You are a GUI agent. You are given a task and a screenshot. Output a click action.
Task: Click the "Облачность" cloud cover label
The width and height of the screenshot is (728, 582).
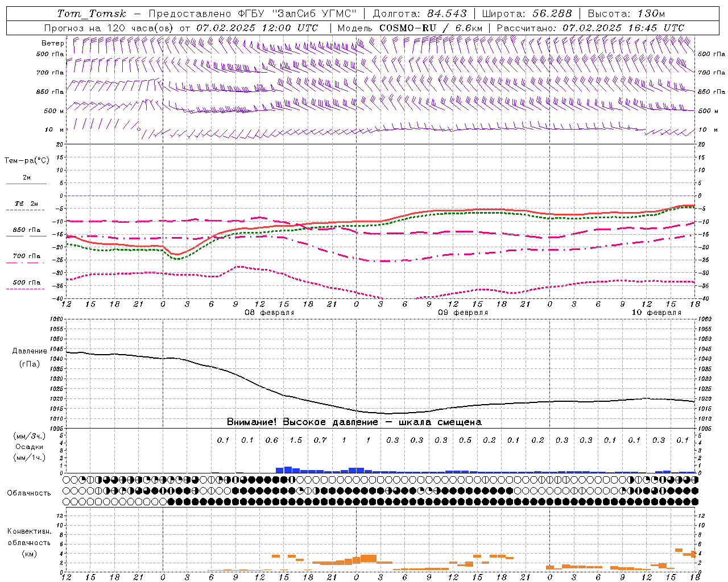pos(29,493)
